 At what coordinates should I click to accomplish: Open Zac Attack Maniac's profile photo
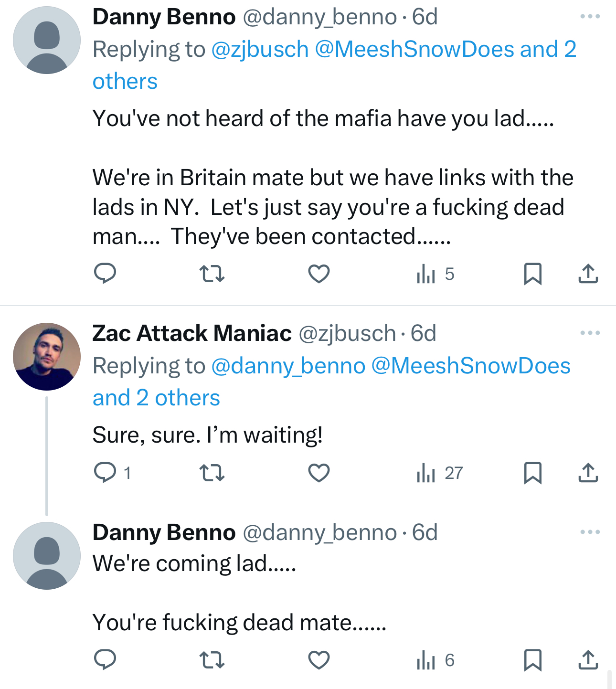(47, 357)
